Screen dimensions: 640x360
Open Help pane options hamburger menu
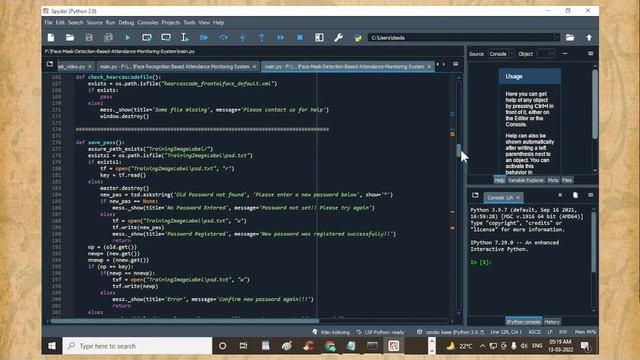pos(591,53)
